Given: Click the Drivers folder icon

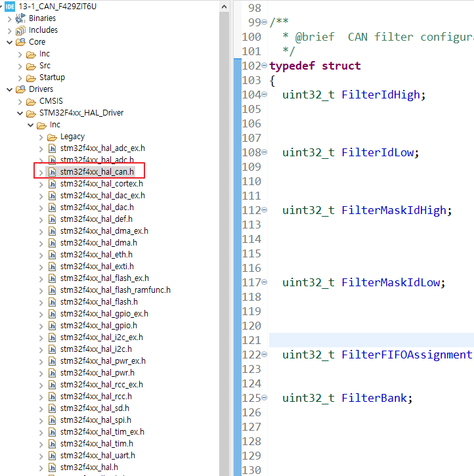Looking at the screenshot, I should click(x=21, y=89).
